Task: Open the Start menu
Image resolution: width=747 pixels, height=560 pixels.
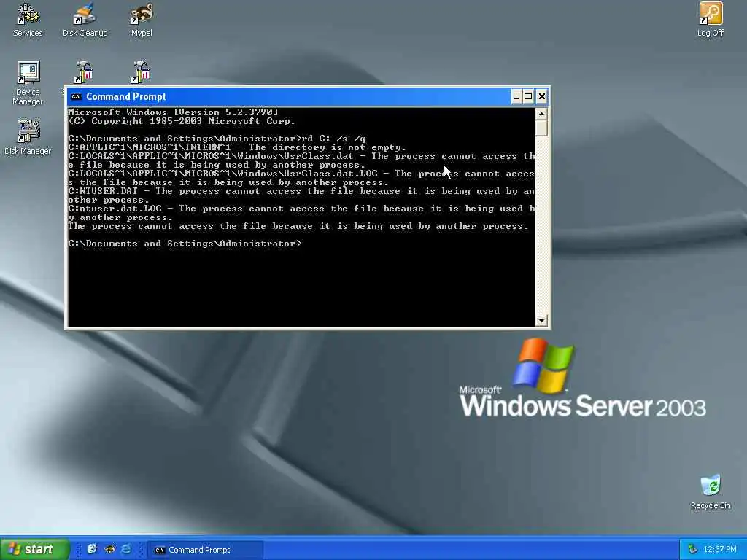Action: click(x=34, y=549)
